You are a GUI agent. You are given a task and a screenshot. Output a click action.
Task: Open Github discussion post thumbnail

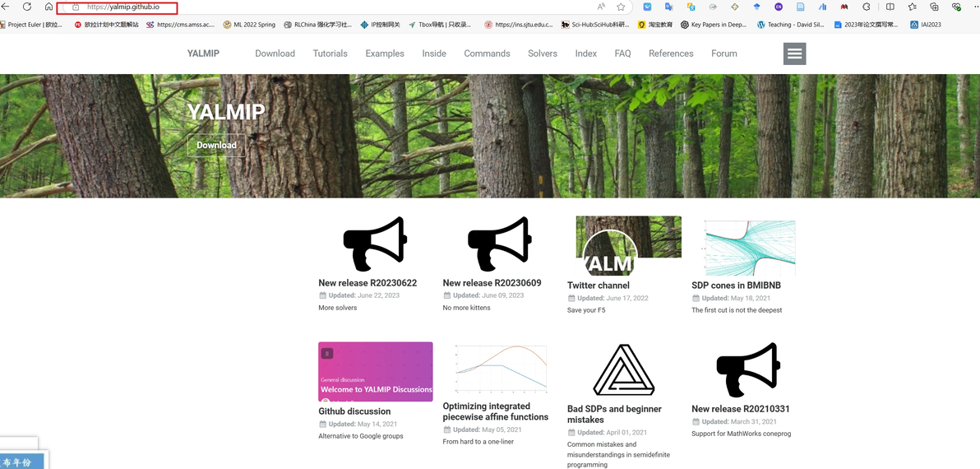(x=375, y=372)
